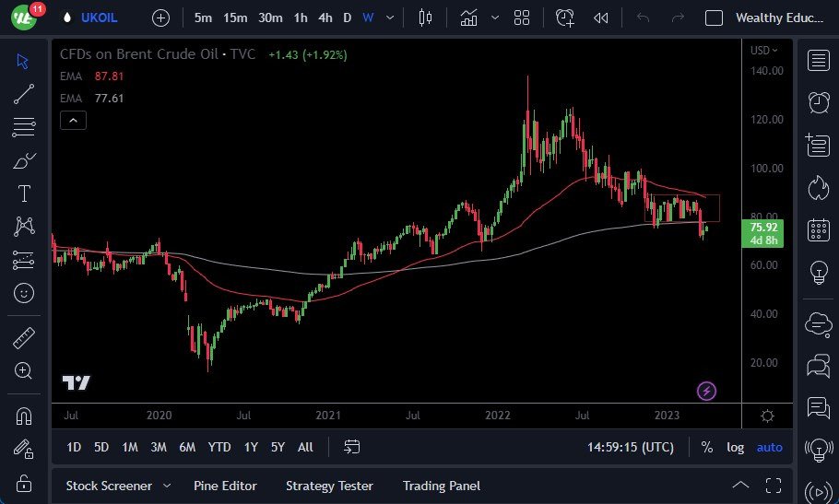Expand the timeframe intervals dropdown
Viewport: 839px width, 504px height.
390,18
